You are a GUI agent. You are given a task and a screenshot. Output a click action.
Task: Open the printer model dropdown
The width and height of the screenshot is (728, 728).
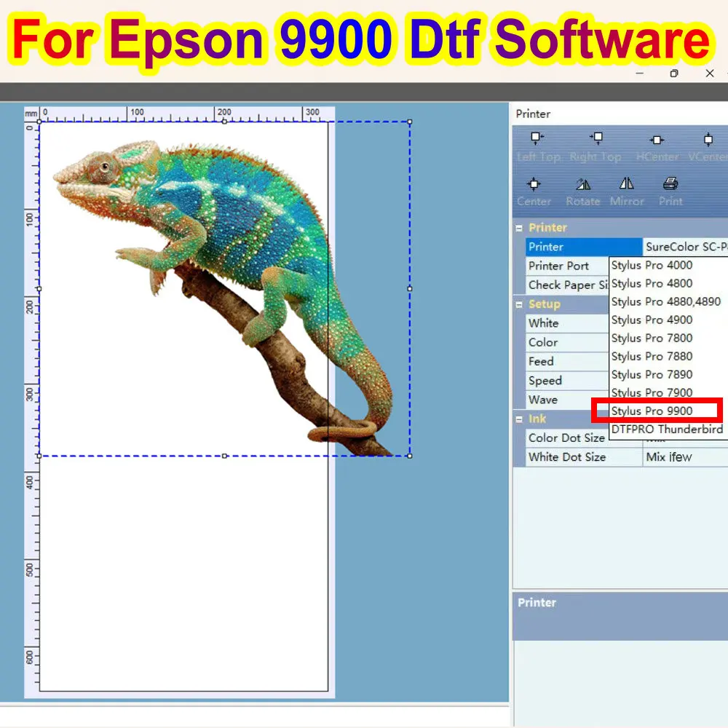coord(684,247)
